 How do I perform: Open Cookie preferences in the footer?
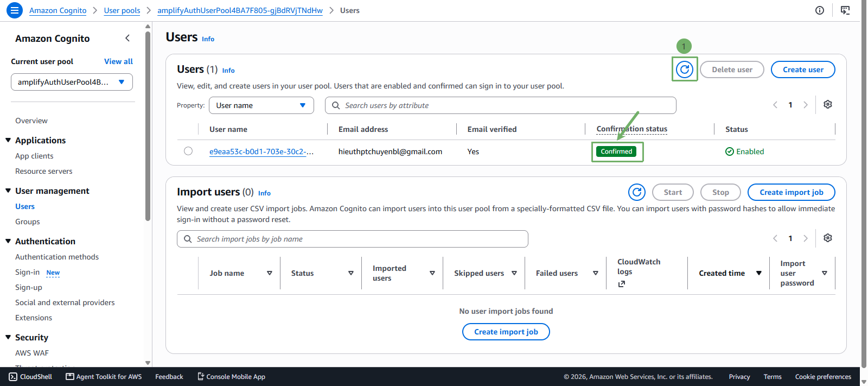click(823, 377)
